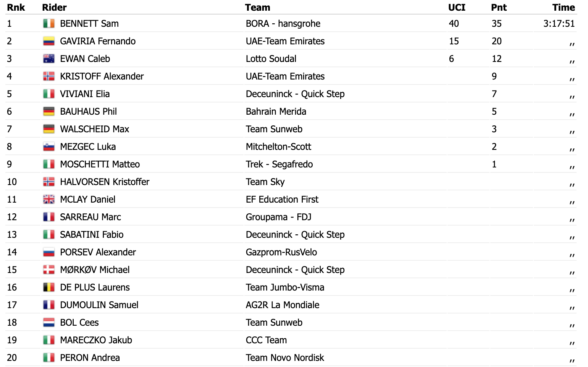The image size is (588, 367).
Task: Click the Russian flag beside PORSEV Alexander
Action: [49, 252]
